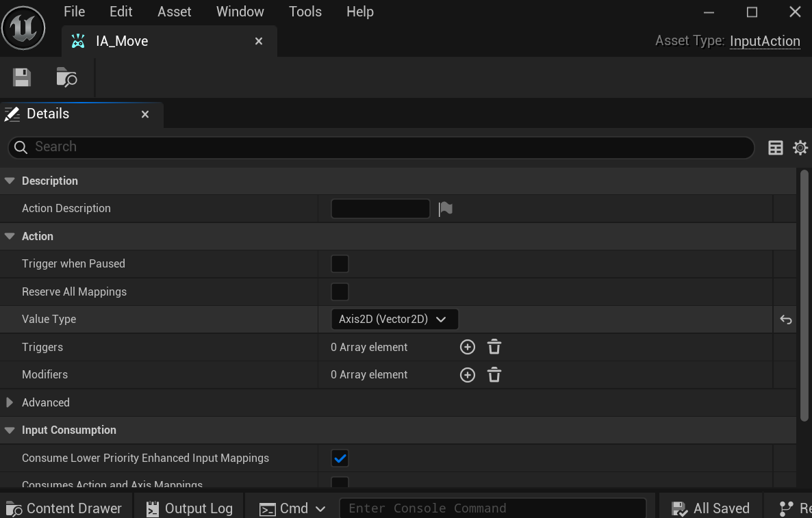Screen dimensions: 812x518
Task: Click the All Saved status icon
Action: point(679,508)
